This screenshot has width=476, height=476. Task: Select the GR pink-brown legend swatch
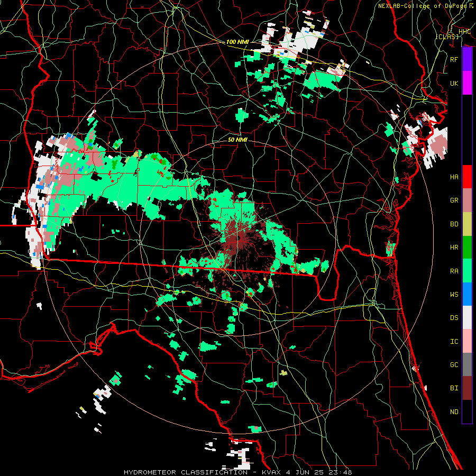click(x=467, y=200)
